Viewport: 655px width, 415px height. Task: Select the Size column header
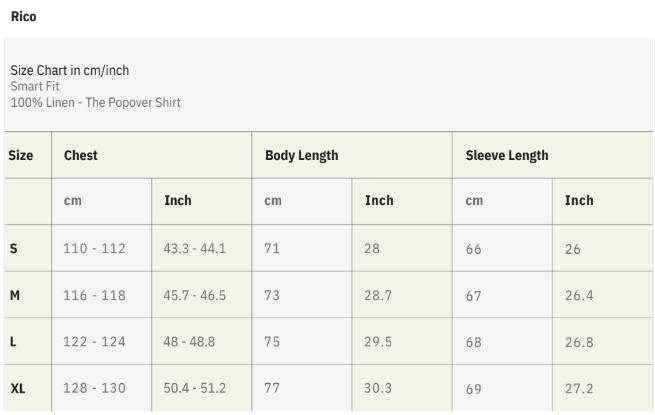pyautogui.click(x=21, y=156)
